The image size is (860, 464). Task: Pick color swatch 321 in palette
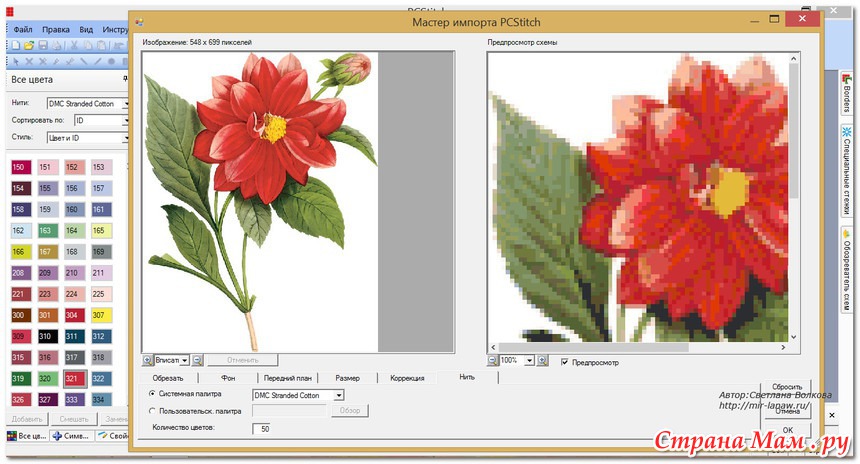click(74, 379)
